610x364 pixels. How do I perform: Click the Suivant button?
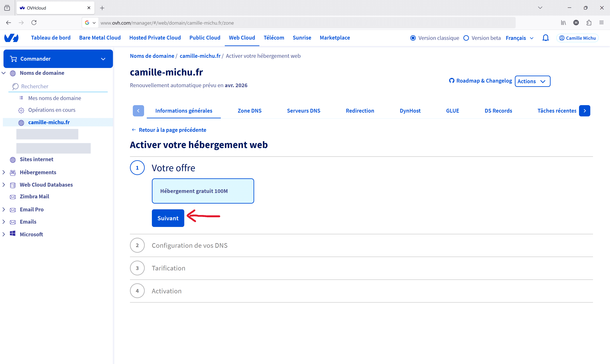tap(168, 218)
